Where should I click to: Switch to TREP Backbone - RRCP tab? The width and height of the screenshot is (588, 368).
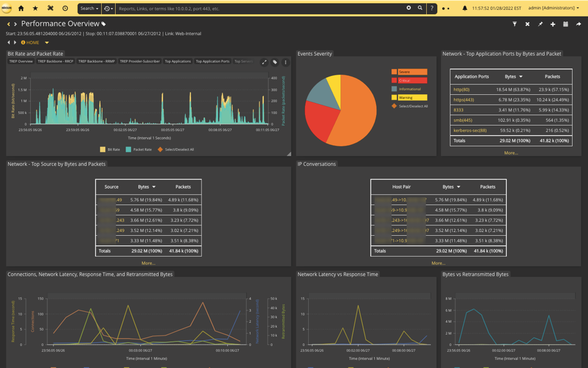[55, 61]
